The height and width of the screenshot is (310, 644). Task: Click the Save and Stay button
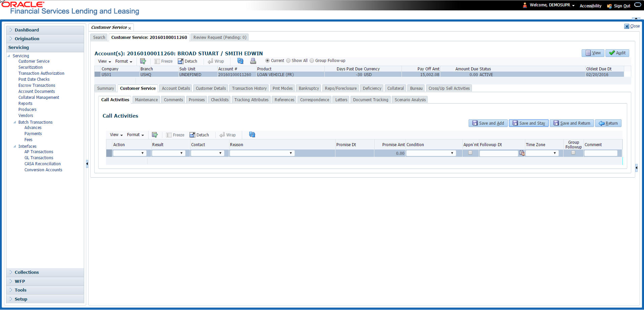[x=529, y=123]
